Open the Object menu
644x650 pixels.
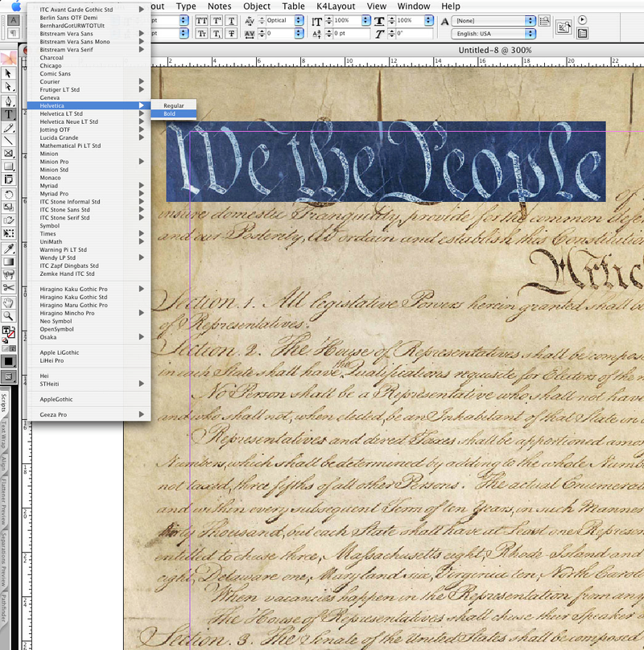[x=257, y=6]
